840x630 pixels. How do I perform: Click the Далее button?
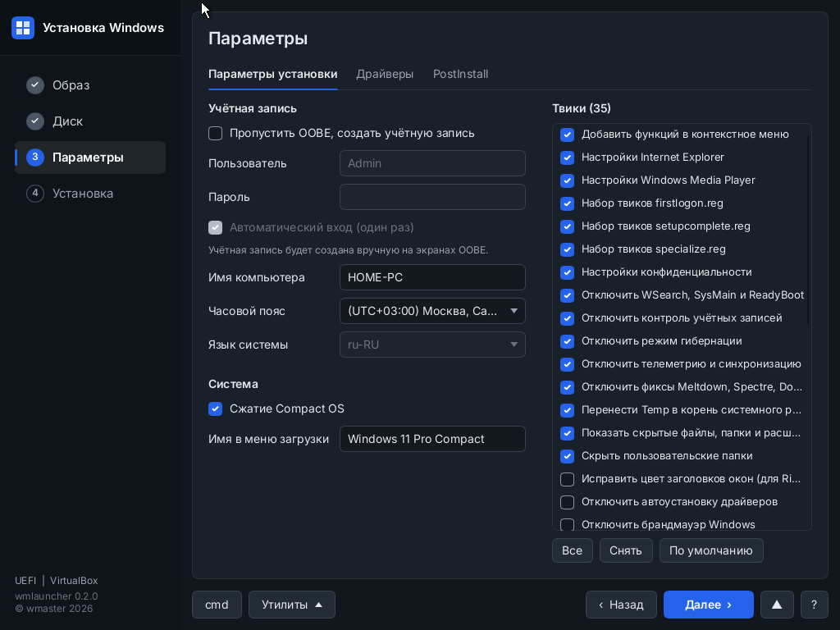[708, 605]
